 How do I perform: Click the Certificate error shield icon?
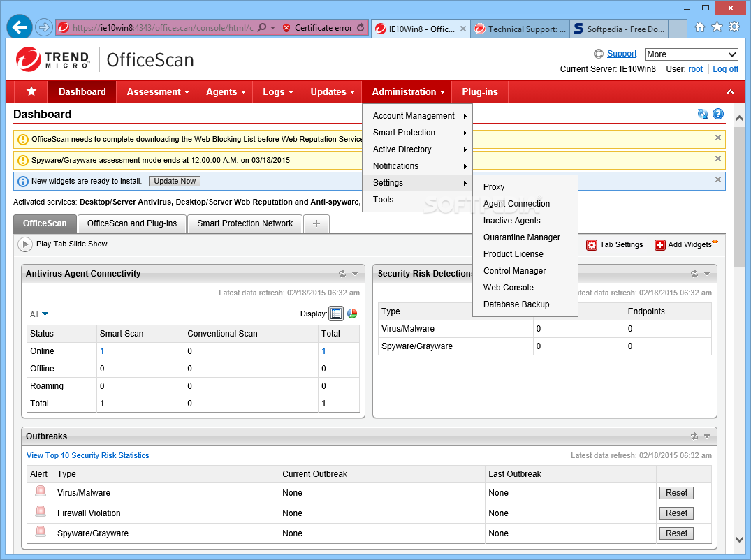pos(286,28)
